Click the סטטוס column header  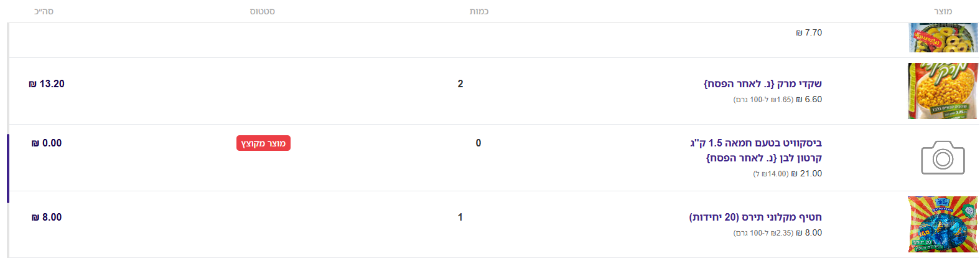(x=262, y=11)
